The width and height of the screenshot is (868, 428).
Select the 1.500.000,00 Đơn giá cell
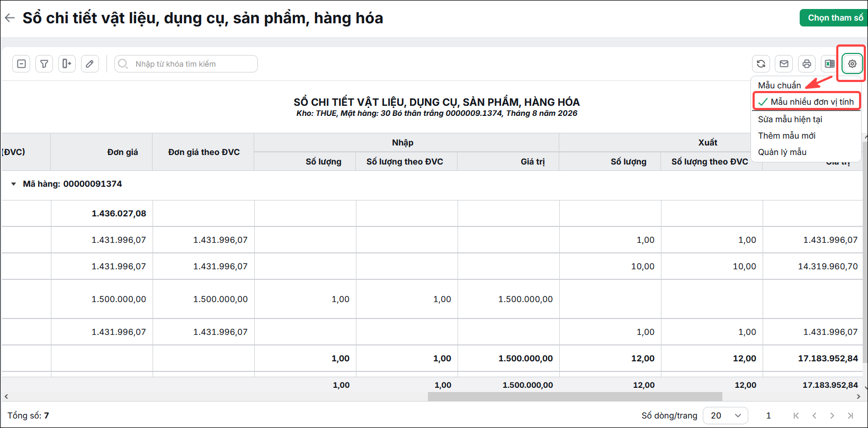click(102, 299)
